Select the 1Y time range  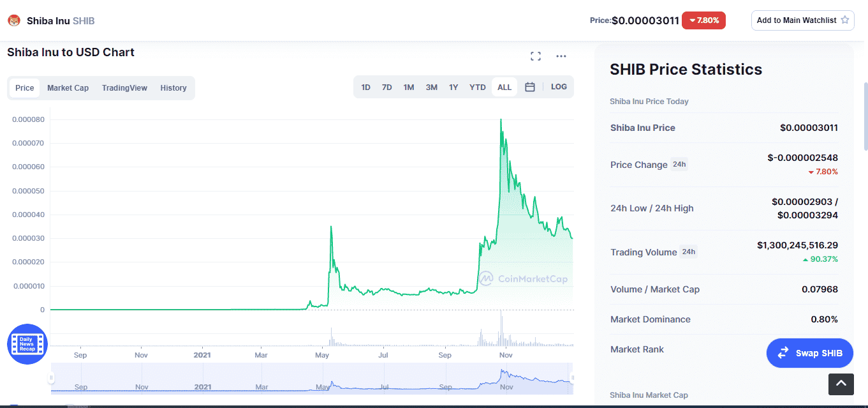click(453, 87)
